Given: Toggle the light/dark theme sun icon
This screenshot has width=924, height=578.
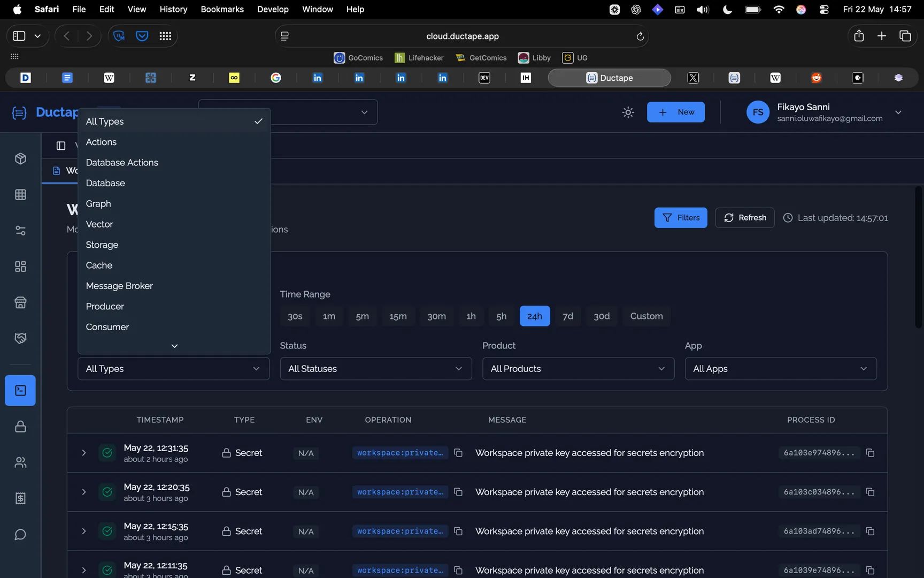Looking at the screenshot, I should 628,112.
